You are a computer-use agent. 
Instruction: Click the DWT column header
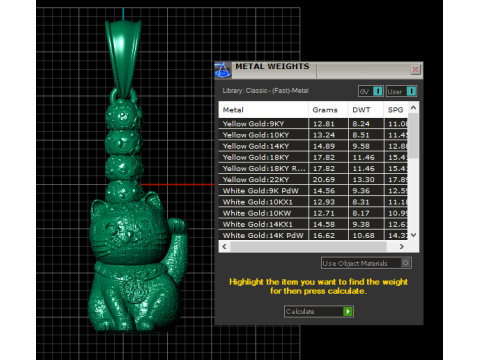click(366, 110)
